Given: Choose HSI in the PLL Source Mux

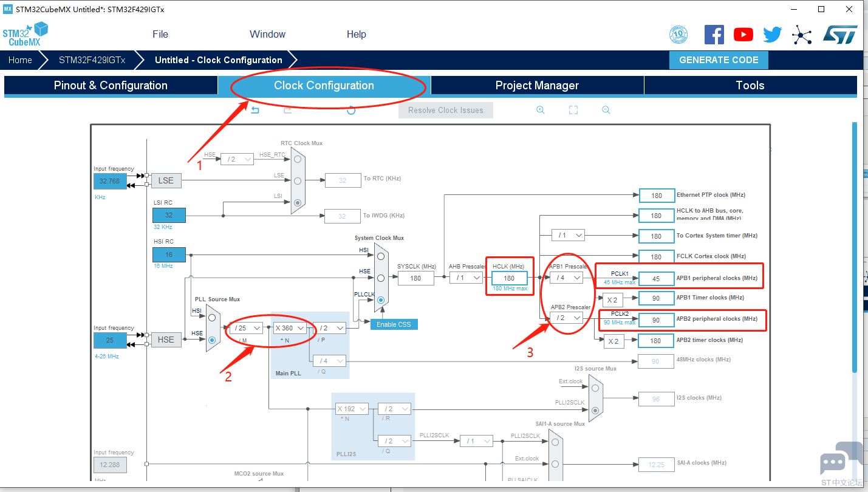Looking at the screenshot, I should tap(212, 317).
